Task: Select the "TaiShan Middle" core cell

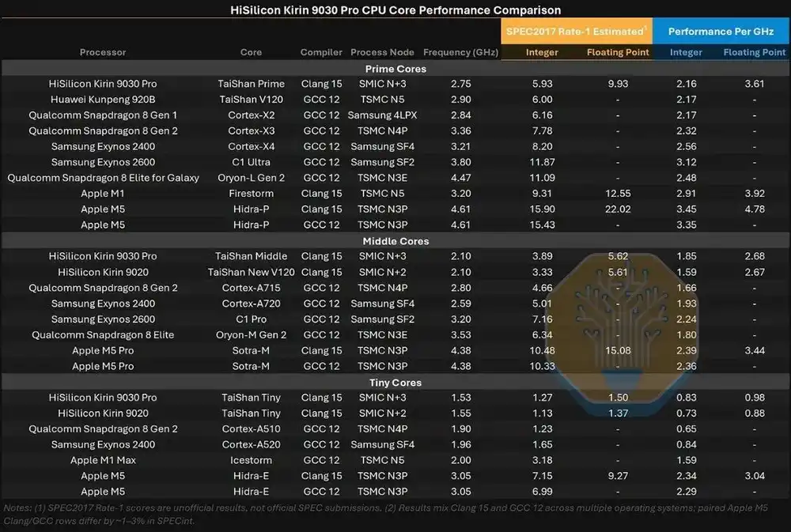Action: pos(252,256)
